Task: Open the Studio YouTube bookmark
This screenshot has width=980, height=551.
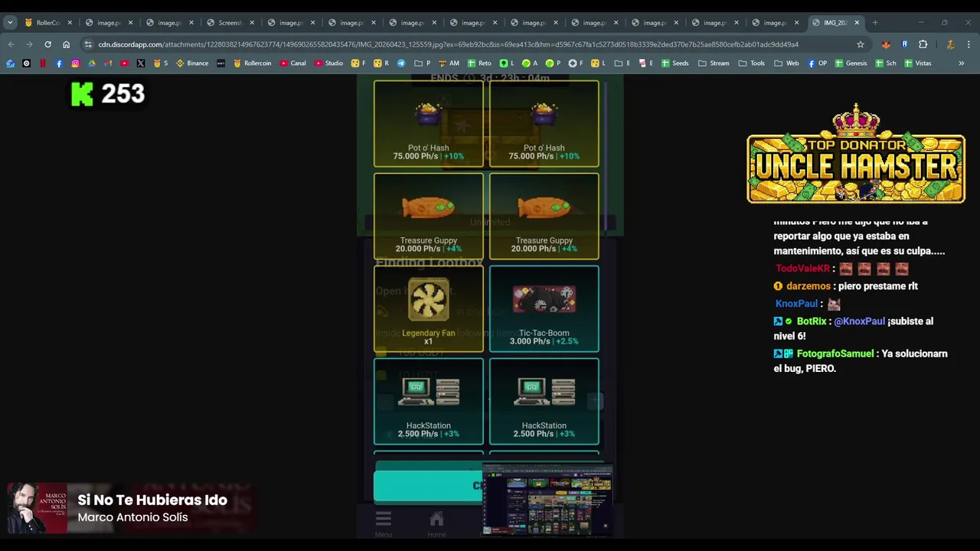Action: (x=328, y=64)
